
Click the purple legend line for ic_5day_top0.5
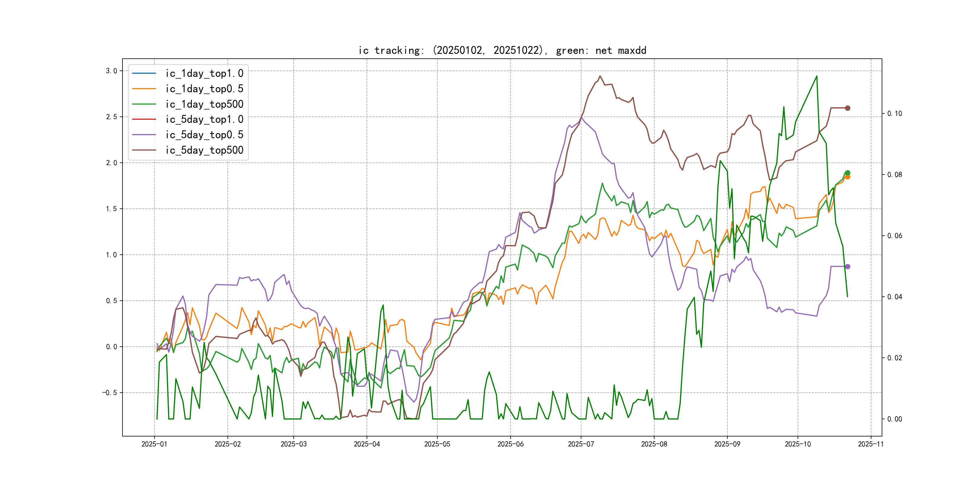click(144, 135)
